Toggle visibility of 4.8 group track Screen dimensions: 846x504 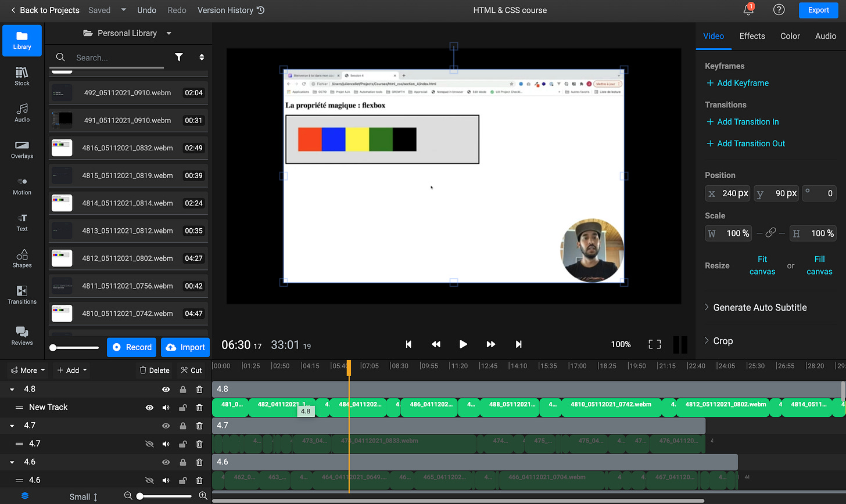click(166, 390)
